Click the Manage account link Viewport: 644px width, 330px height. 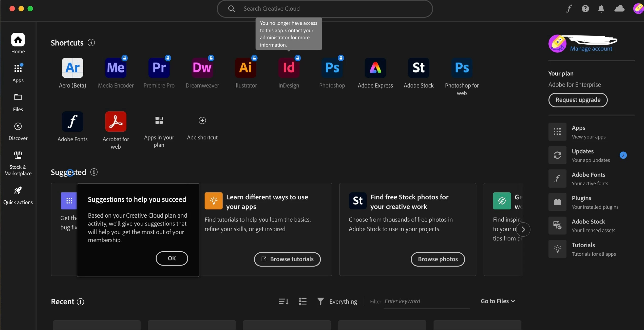point(591,49)
